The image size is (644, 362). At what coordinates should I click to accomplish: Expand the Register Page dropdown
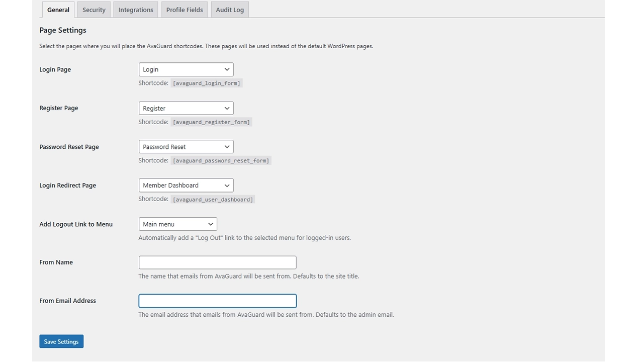click(186, 108)
